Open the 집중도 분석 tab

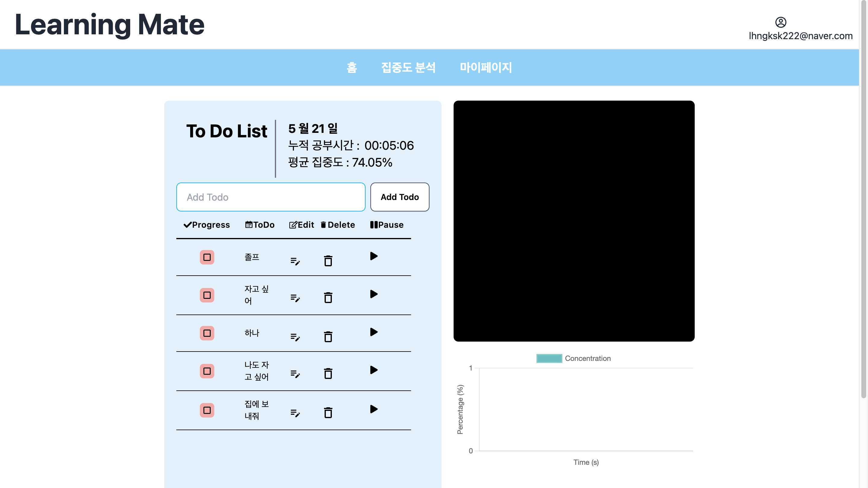(x=408, y=67)
